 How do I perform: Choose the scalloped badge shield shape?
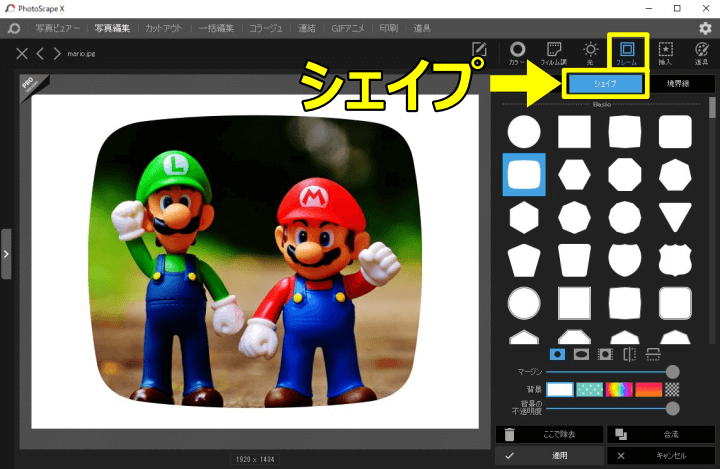point(675,260)
